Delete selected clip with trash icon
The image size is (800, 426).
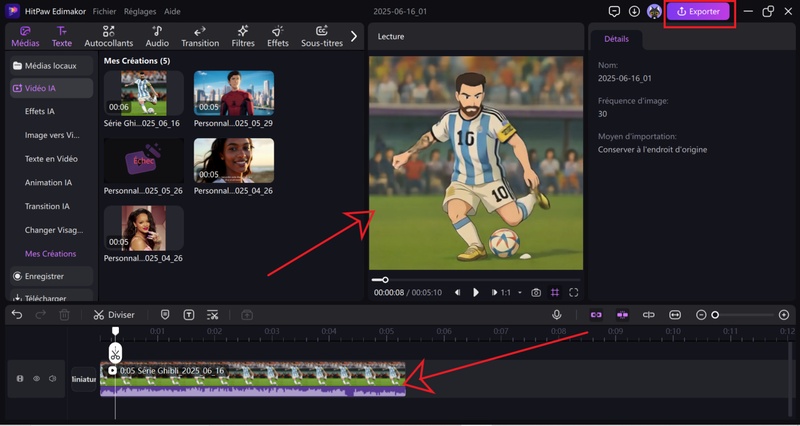click(64, 315)
